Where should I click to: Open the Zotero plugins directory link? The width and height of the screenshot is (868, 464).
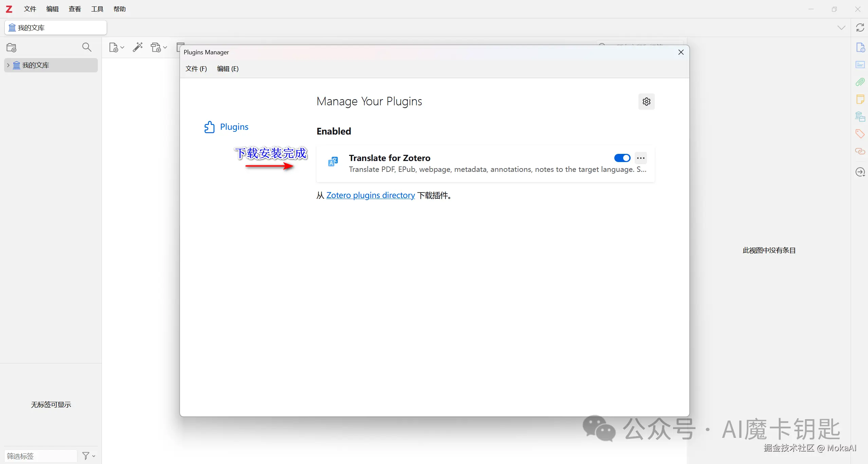tap(370, 195)
